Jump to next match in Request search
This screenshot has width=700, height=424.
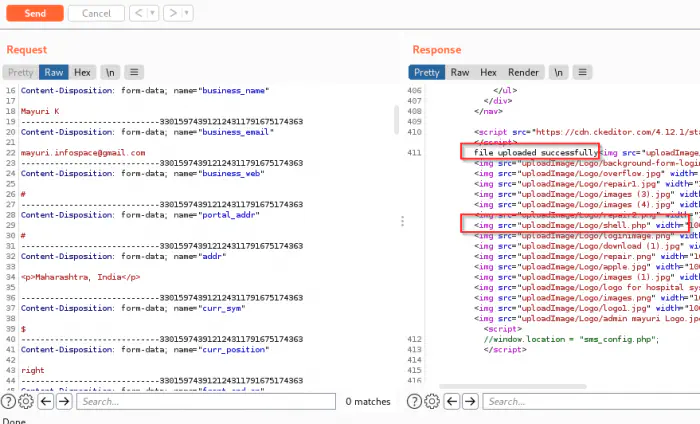click(x=63, y=401)
